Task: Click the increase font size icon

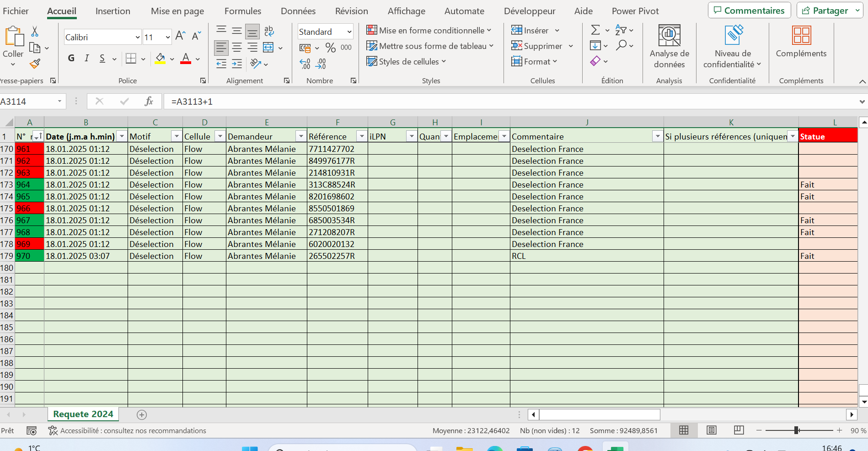Action: click(180, 36)
